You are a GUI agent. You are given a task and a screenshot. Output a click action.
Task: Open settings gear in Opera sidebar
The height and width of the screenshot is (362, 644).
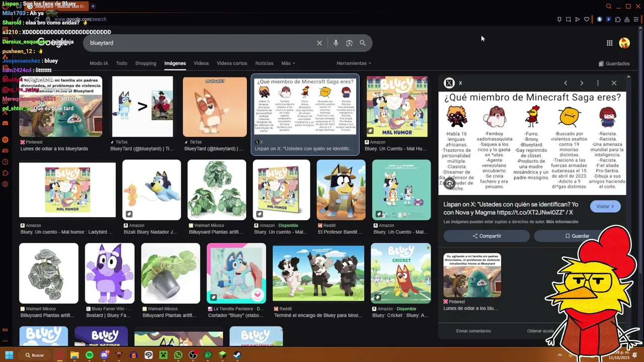pos(5,184)
